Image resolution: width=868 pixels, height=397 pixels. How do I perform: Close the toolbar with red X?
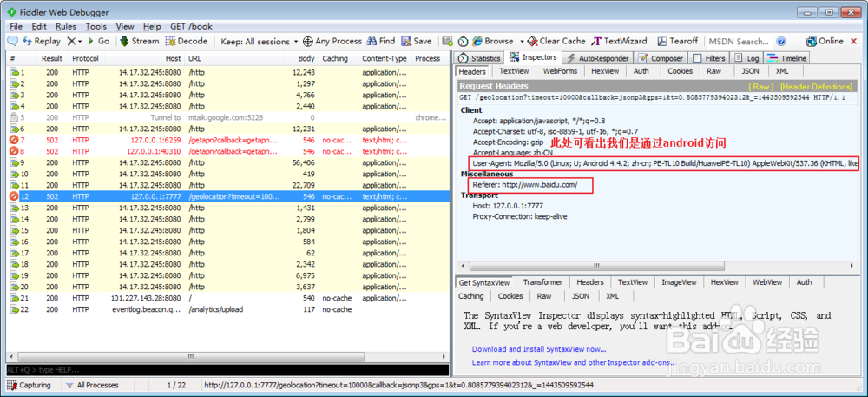[854, 41]
